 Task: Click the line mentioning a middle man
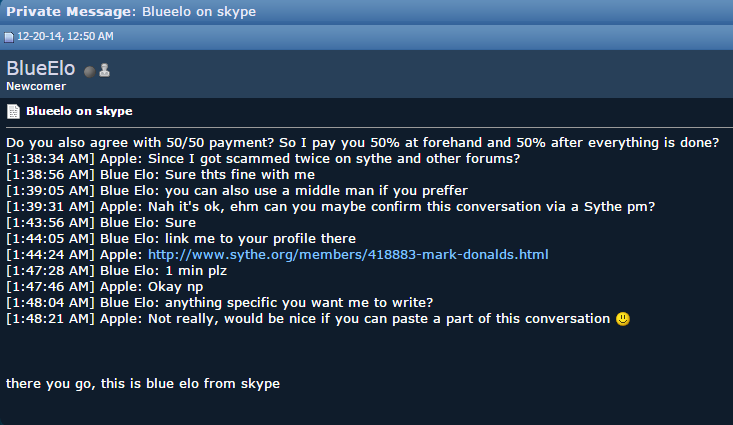coord(237,191)
